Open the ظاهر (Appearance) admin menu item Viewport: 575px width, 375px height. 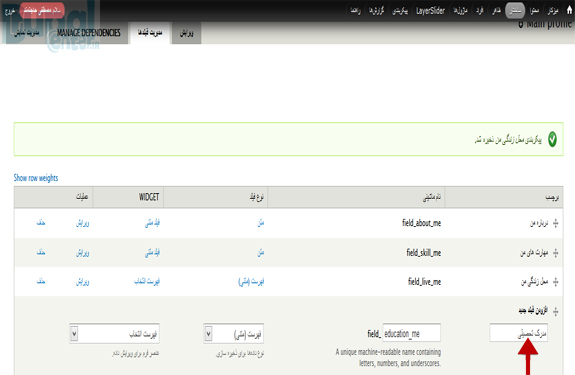497,11
